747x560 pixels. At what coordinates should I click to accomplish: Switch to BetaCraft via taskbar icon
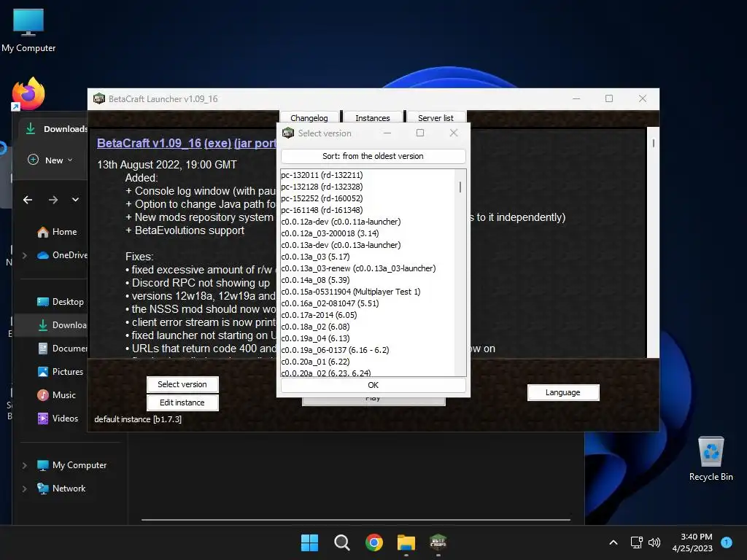[438, 542]
